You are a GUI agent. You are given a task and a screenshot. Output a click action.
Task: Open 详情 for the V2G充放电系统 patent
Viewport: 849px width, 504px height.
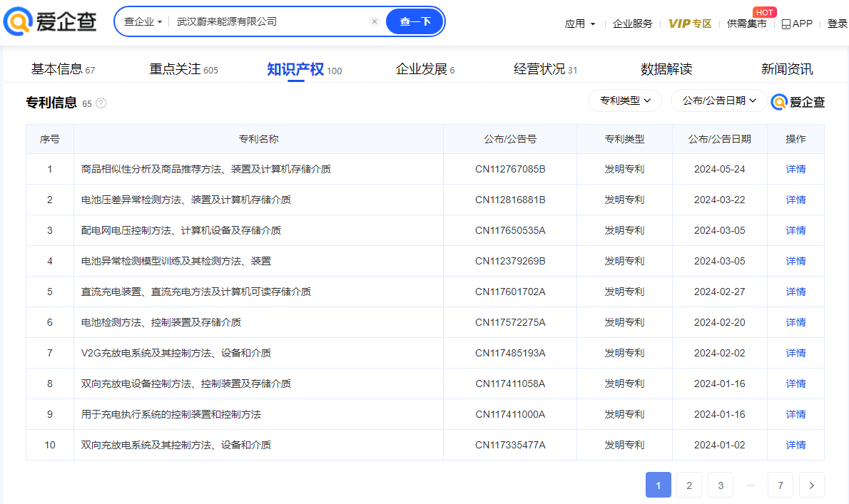[x=795, y=353]
